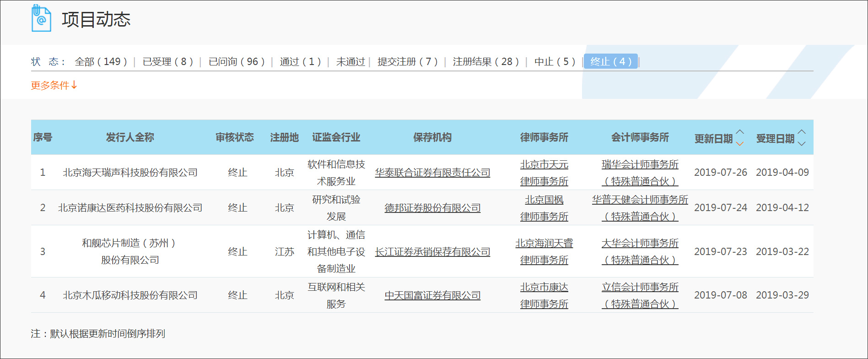Filter by 未通过 status

350,62
